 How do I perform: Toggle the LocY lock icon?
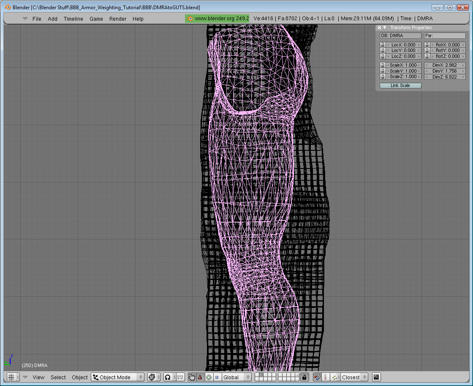tap(382, 50)
